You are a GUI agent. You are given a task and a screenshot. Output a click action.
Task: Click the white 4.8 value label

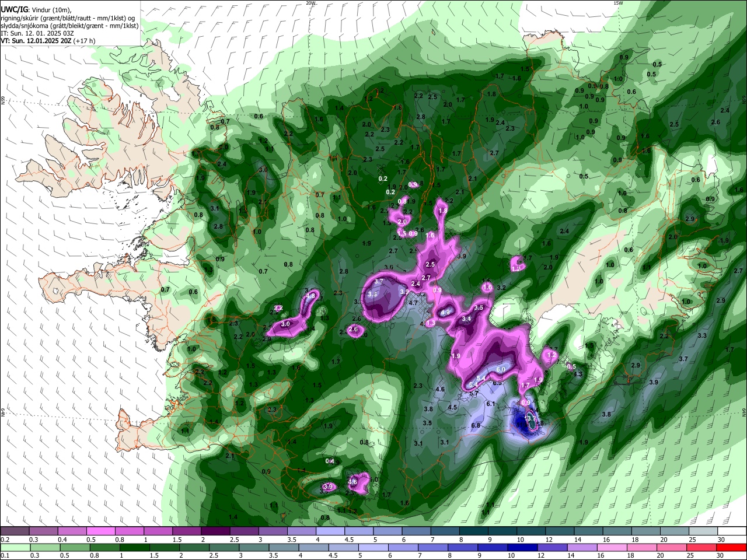click(310, 296)
